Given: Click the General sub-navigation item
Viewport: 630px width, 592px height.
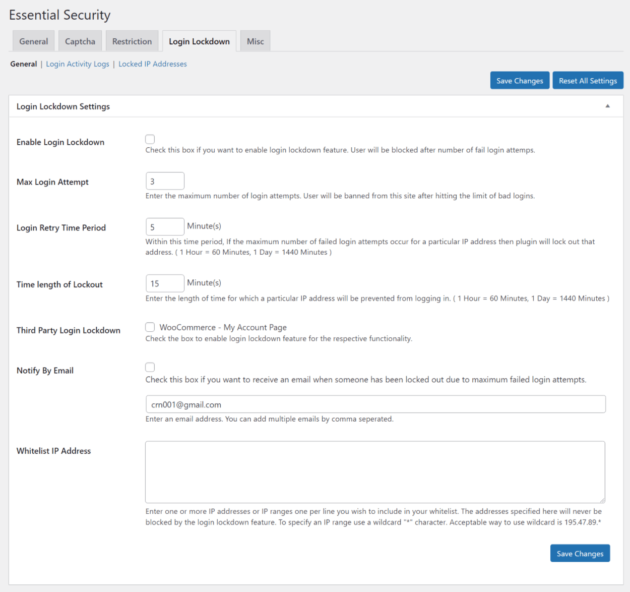Looking at the screenshot, I should (24, 64).
